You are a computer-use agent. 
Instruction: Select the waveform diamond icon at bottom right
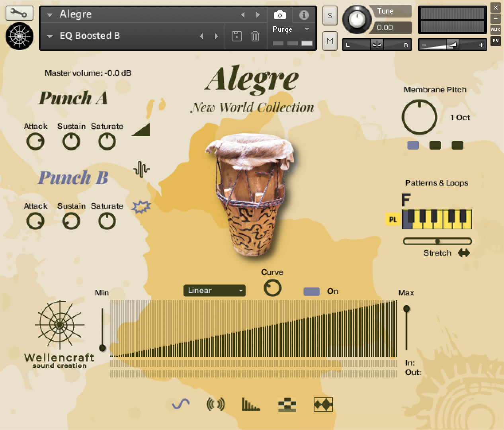(x=323, y=404)
